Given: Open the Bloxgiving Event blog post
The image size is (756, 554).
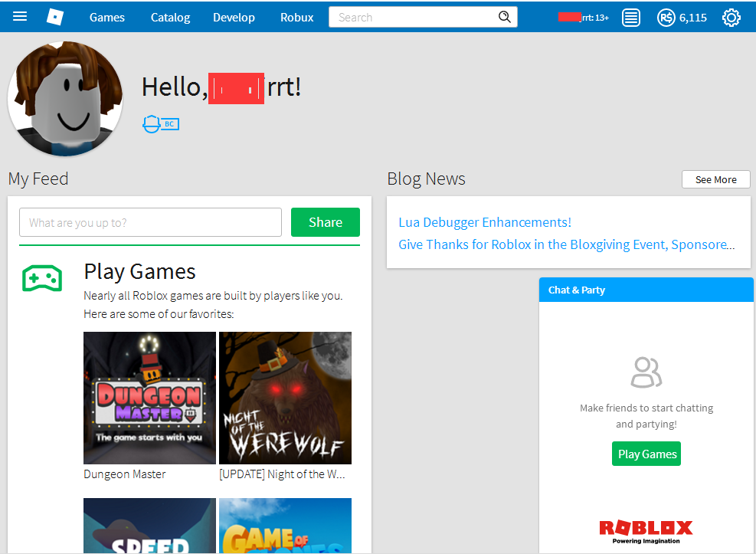Looking at the screenshot, I should pos(567,244).
